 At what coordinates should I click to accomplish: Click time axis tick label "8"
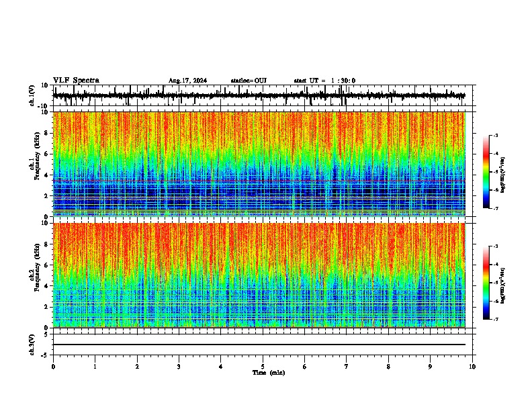point(388,367)
